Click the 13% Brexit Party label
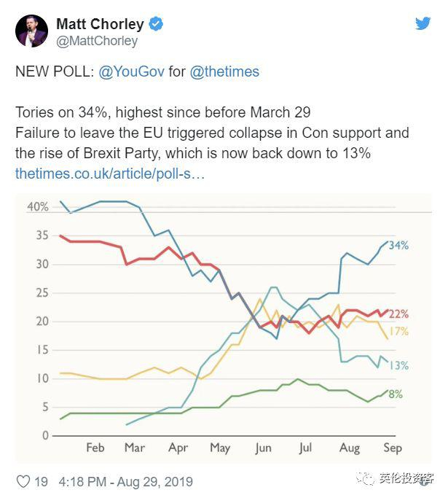 click(x=399, y=365)
